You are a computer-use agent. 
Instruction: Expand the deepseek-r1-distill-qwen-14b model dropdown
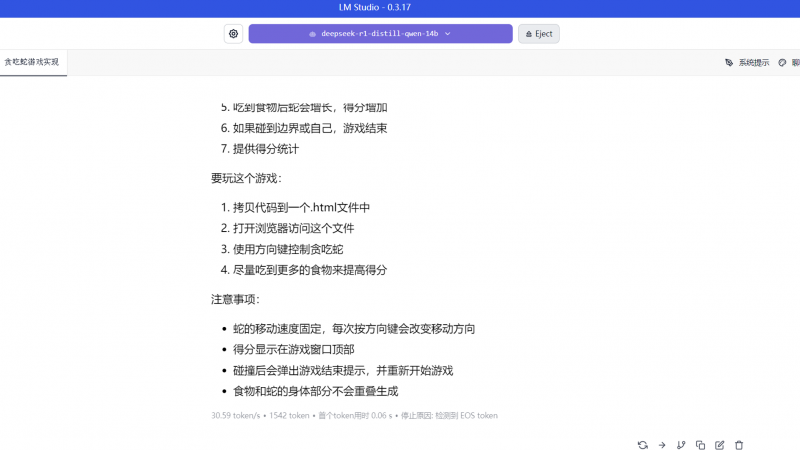click(380, 34)
